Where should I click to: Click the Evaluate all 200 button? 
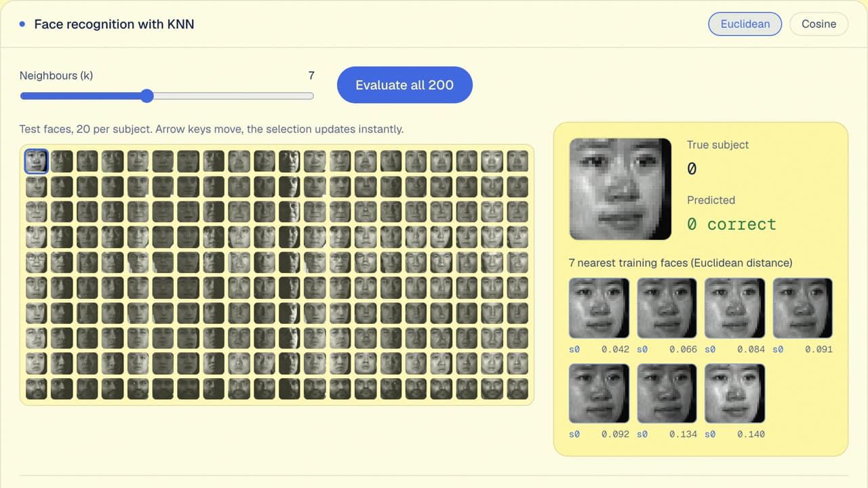404,85
